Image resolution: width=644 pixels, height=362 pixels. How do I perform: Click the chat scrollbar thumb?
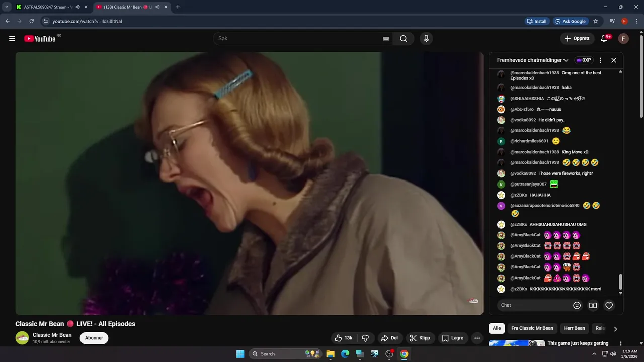[620, 282]
